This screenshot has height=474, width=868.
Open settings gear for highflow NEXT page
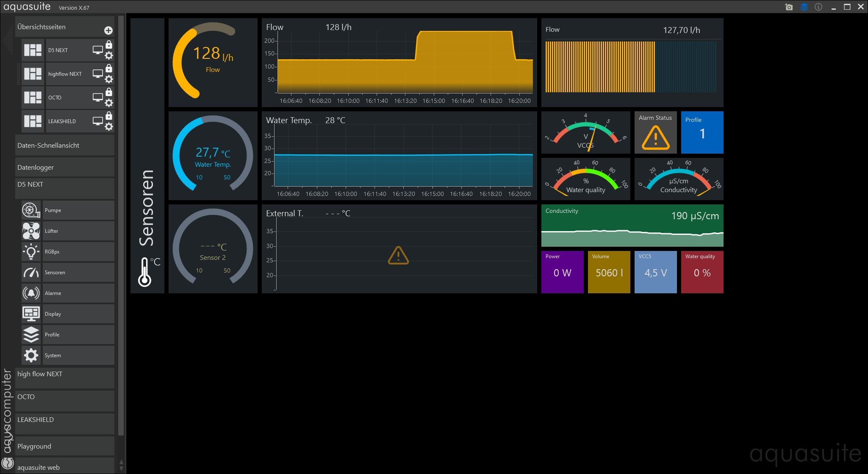pos(109,79)
